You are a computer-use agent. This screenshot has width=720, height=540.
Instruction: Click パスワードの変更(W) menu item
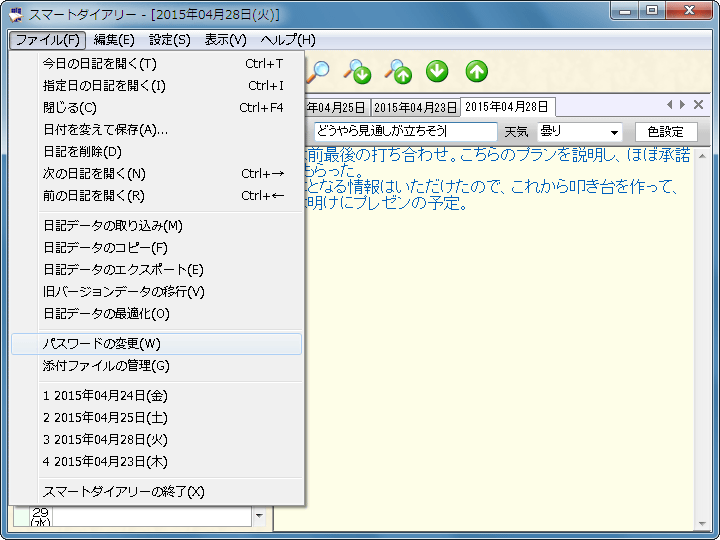click(157, 344)
